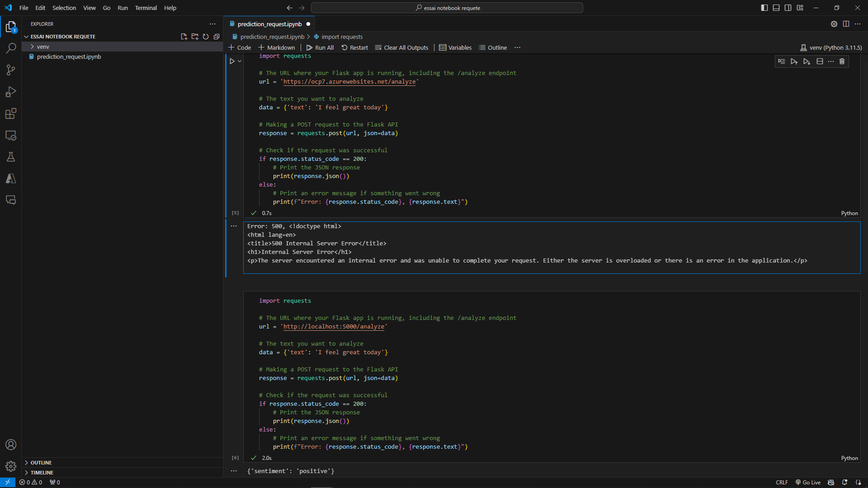Screen dimensions: 868x488
Task: Open the notifications bell in the status bar
Action: pyautogui.click(x=844, y=482)
